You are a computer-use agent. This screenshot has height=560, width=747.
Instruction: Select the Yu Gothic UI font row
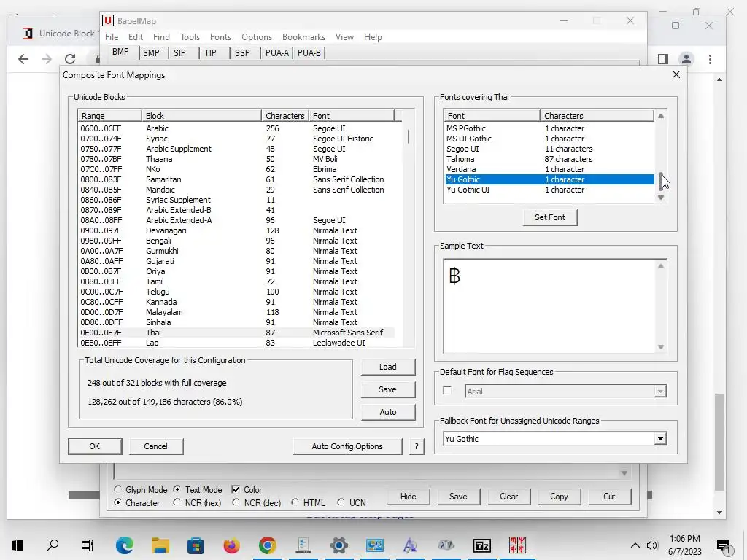click(549, 190)
